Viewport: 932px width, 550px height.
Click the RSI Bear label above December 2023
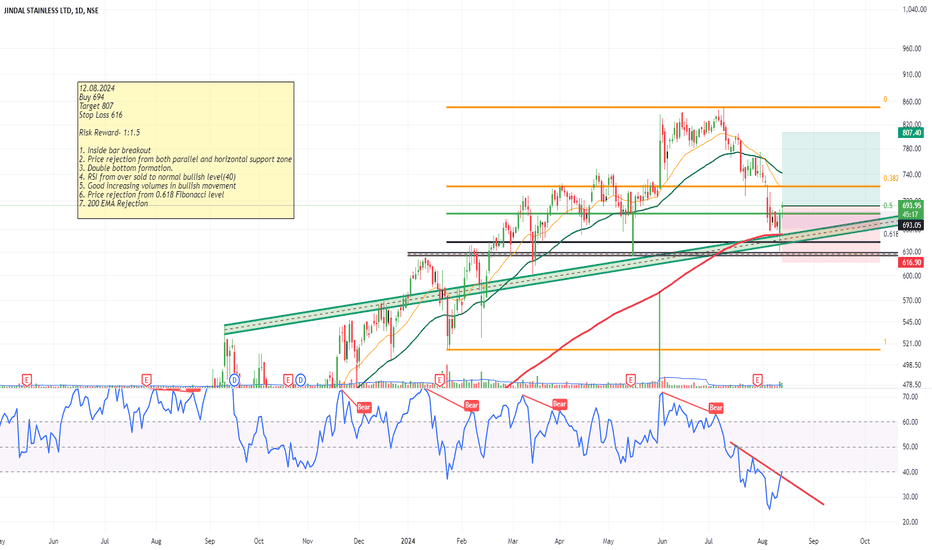coord(364,407)
